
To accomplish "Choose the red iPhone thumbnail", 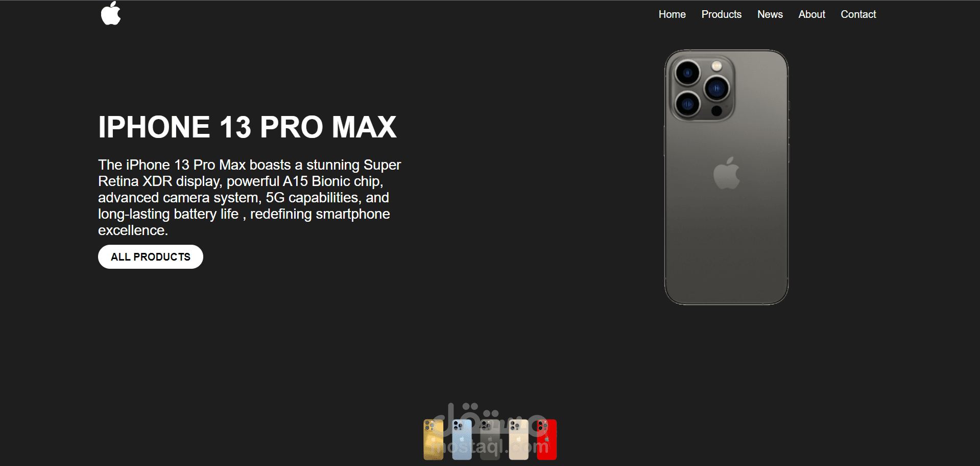I will pos(546,439).
